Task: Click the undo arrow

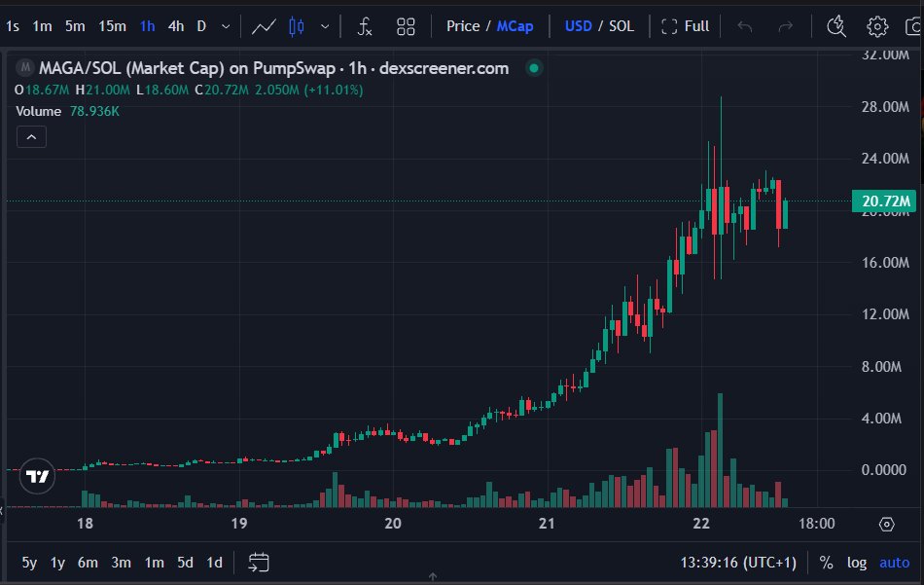Action: click(745, 26)
